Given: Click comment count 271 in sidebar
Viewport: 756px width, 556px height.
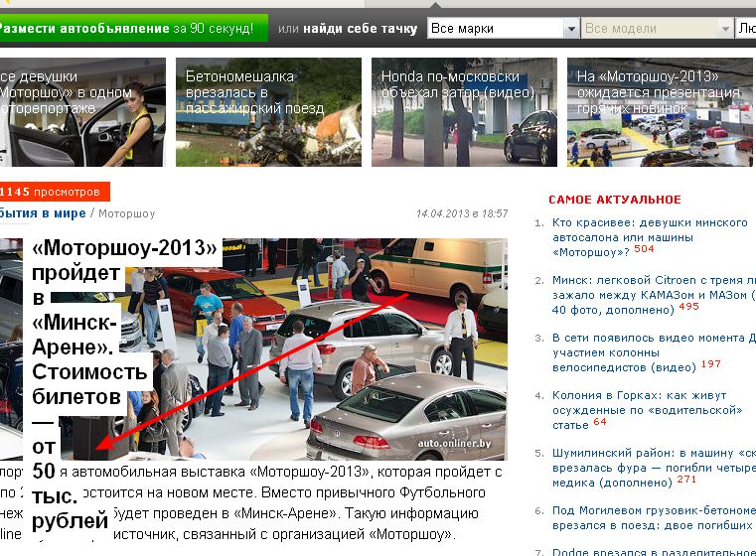Looking at the screenshot, I should (x=686, y=480).
